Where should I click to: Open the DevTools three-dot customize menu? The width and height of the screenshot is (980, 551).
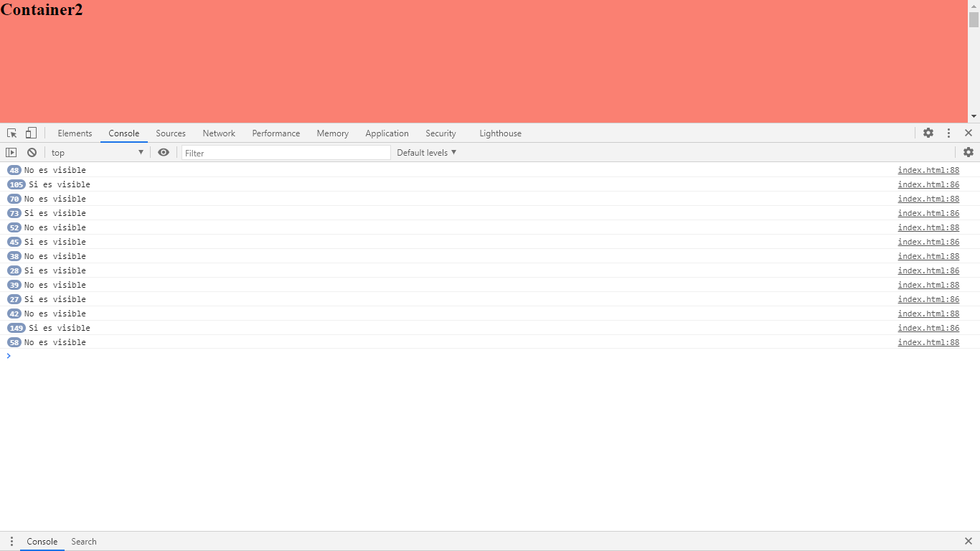tap(948, 133)
